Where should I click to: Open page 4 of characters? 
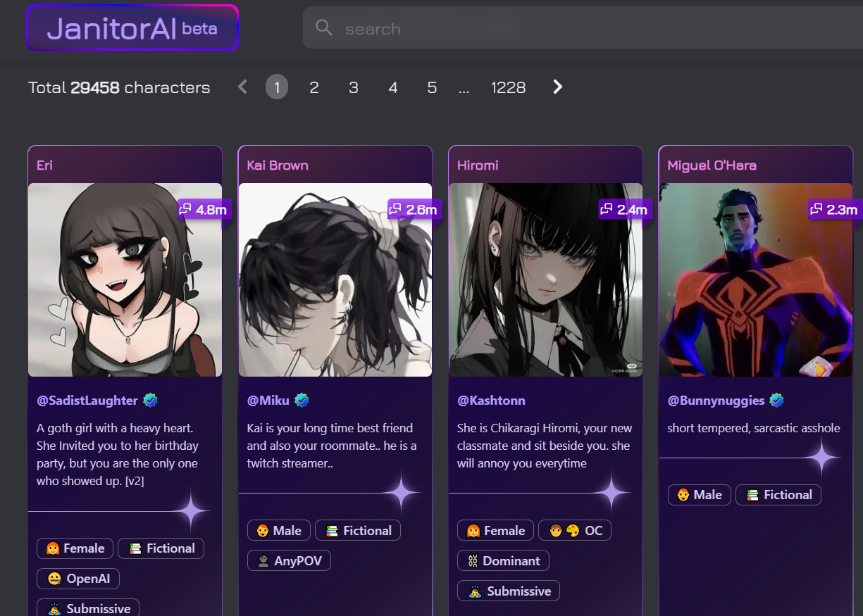pos(393,87)
